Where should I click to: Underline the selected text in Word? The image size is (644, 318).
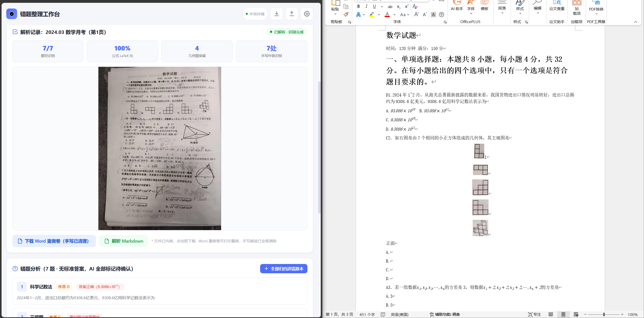pyautogui.click(x=375, y=7)
